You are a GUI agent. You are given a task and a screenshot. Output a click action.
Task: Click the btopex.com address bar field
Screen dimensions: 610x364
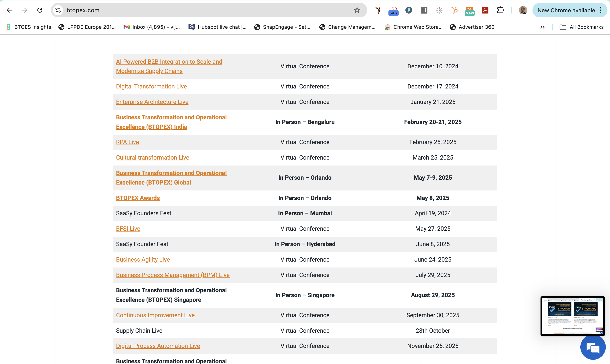tap(196, 10)
